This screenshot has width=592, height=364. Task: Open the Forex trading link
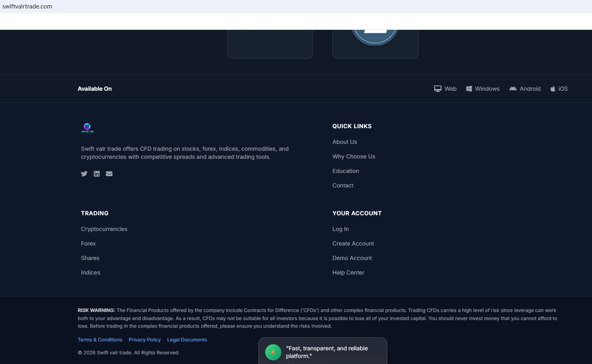click(88, 243)
